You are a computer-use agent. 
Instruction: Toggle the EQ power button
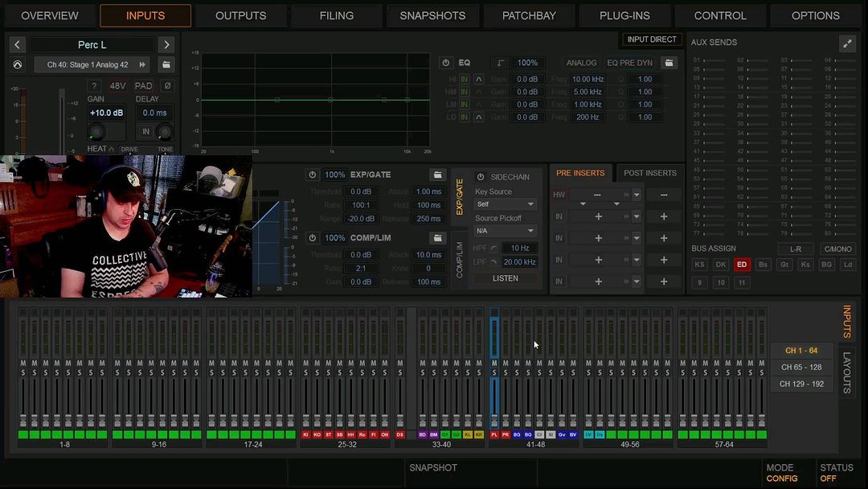(x=446, y=63)
